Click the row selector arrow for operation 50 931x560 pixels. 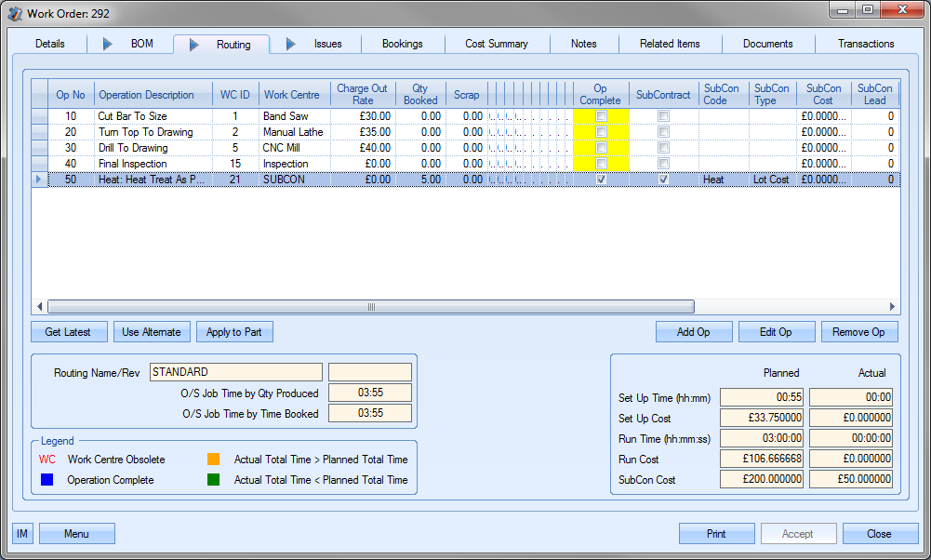(38, 180)
